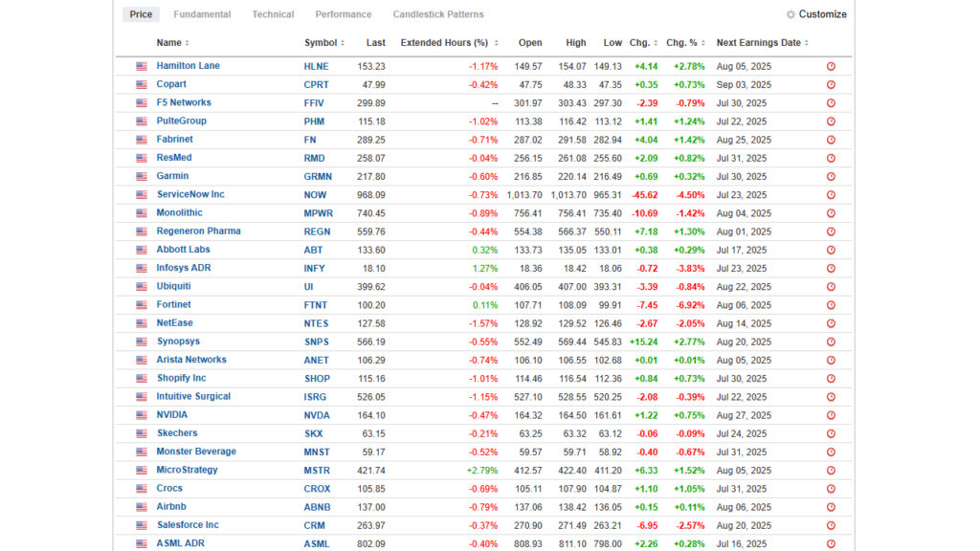Click the alert clock icon for Garmin

(x=831, y=177)
